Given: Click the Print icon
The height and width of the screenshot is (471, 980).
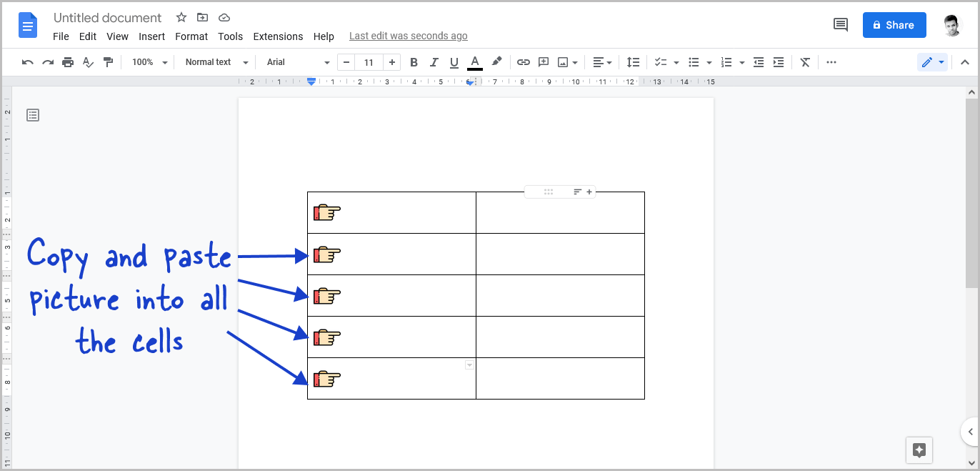Looking at the screenshot, I should (x=68, y=62).
